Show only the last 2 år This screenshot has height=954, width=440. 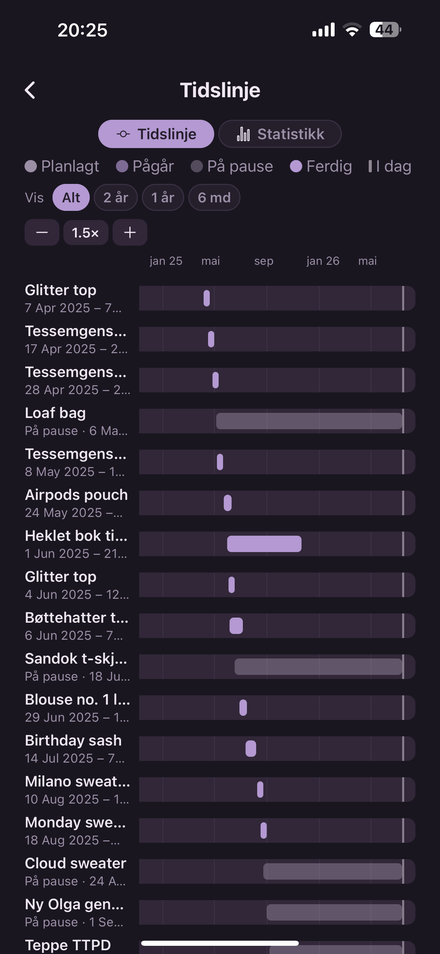116,198
